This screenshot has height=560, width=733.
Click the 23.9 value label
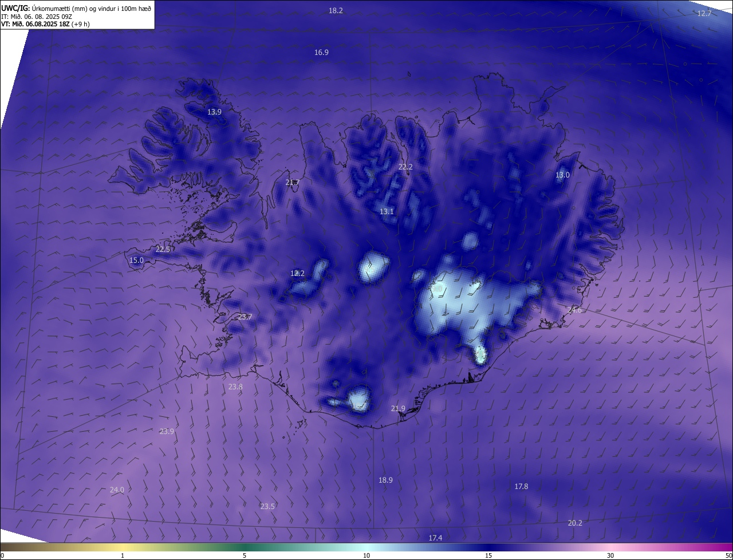(x=167, y=432)
